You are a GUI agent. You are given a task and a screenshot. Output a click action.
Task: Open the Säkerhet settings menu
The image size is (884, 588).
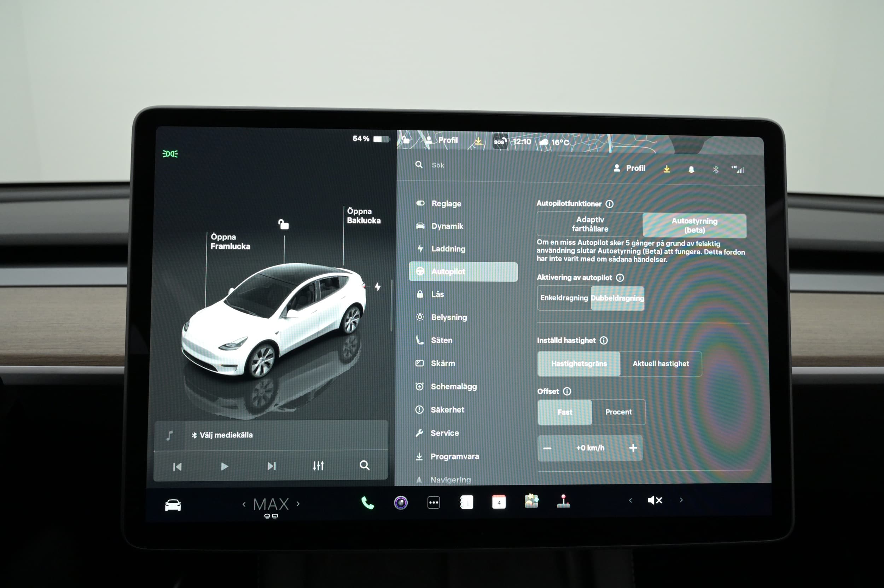pos(447,409)
